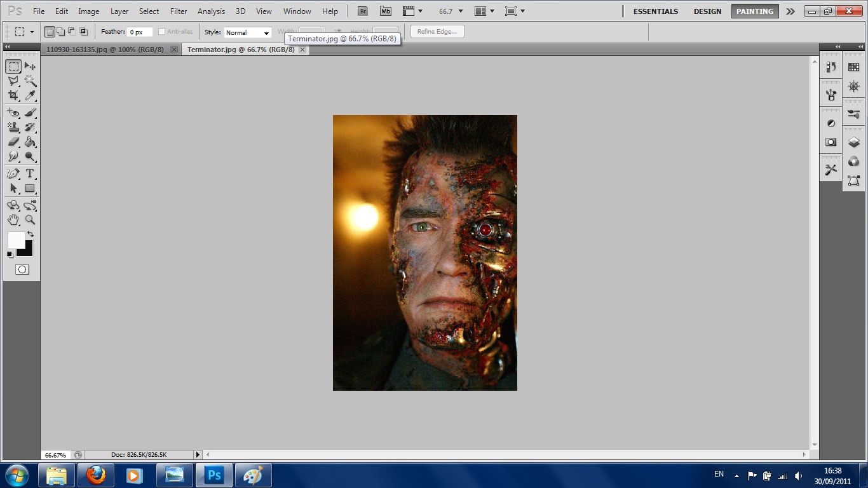Expand the toolbox with double arrow
Image resolution: width=868 pixels, height=488 pixels.
pos(8,47)
